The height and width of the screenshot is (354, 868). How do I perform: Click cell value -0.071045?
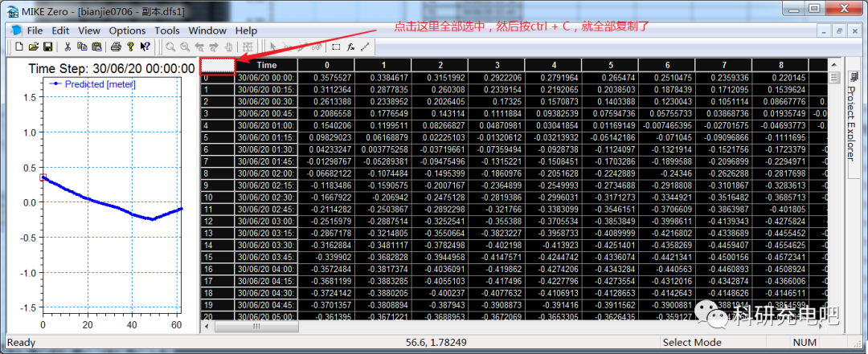pos(667,138)
